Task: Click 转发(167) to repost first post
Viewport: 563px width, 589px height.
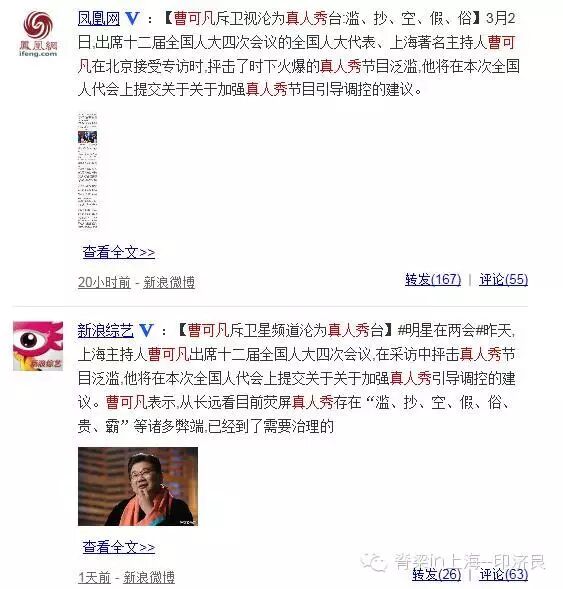Action: tap(433, 279)
